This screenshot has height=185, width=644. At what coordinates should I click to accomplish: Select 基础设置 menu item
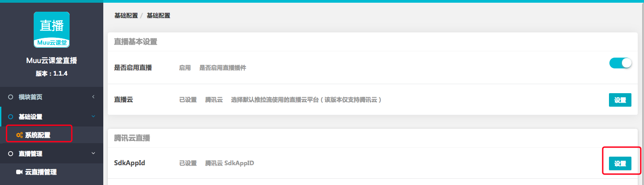[x=52, y=117]
